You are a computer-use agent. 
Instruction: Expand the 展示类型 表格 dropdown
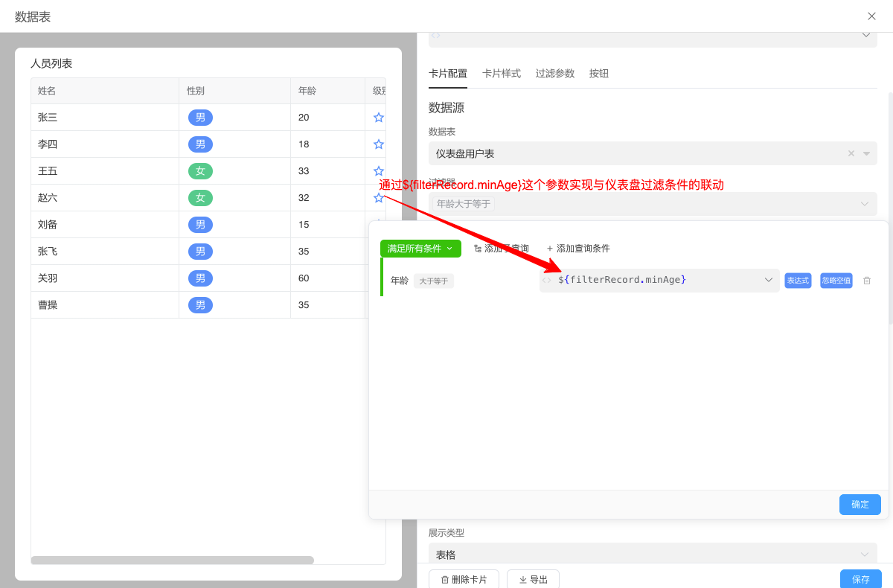pyautogui.click(x=865, y=555)
